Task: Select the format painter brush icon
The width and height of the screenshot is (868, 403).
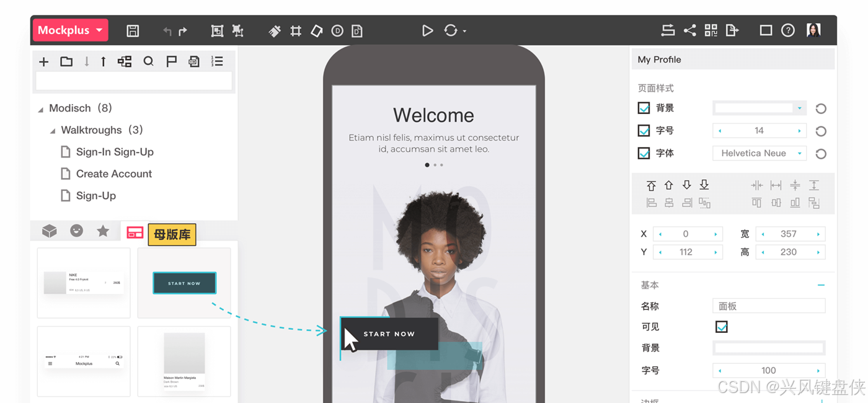Action: (x=275, y=30)
